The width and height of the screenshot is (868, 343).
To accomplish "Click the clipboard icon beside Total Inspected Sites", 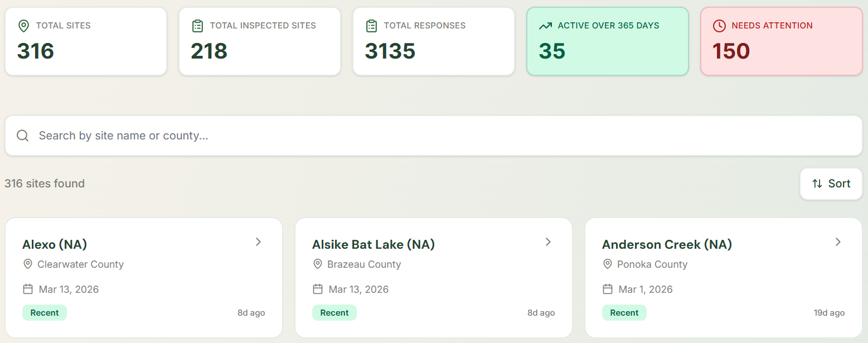I will tap(197, 26).
